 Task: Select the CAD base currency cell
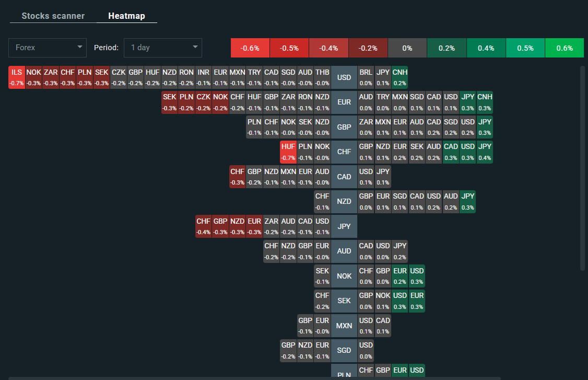pos(344,177)
